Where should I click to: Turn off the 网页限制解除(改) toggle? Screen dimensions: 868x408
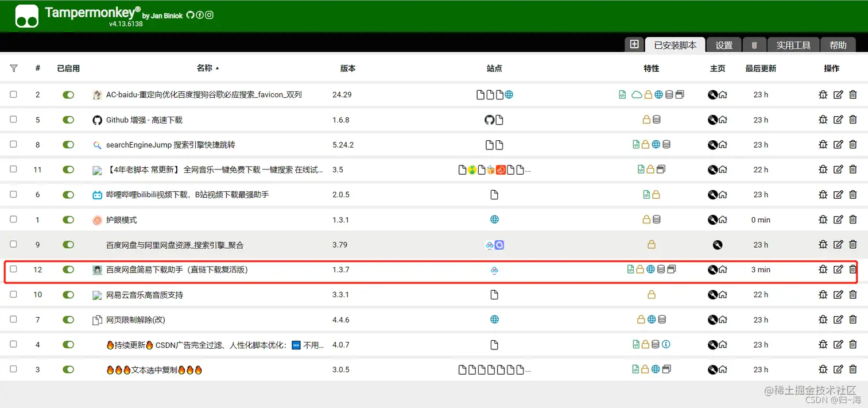(x=68, y=320)
